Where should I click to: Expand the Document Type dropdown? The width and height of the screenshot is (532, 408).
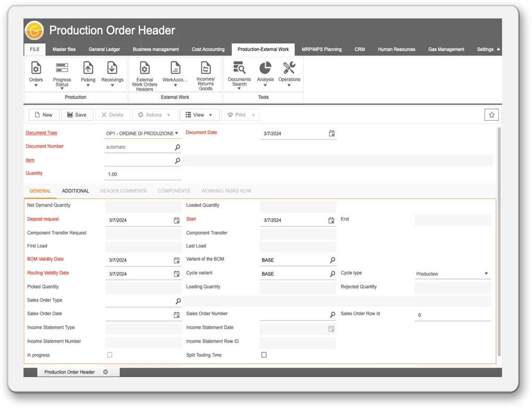pos(177,133)
